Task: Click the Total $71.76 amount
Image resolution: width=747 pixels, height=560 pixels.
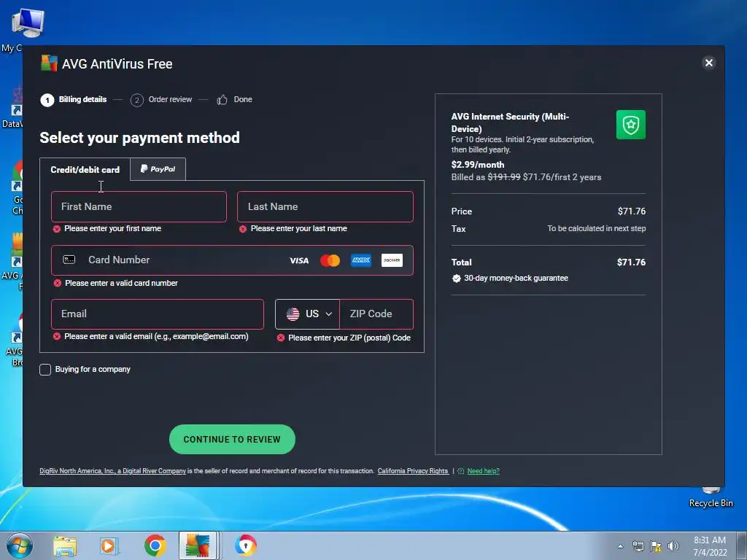Action: (631, 262)
